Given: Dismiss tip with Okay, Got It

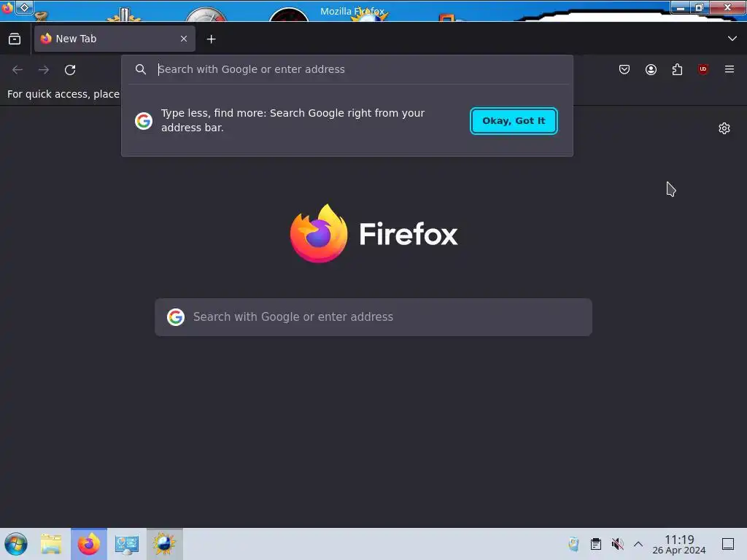Looking at the screenshot, I should tap(514, 121).
